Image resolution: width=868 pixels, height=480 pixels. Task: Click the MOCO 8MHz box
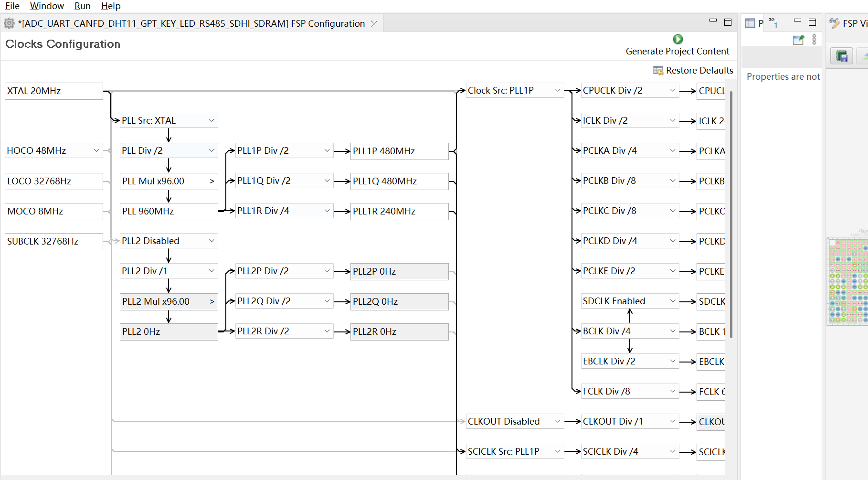pyautogui.click(x=54, y=211)
